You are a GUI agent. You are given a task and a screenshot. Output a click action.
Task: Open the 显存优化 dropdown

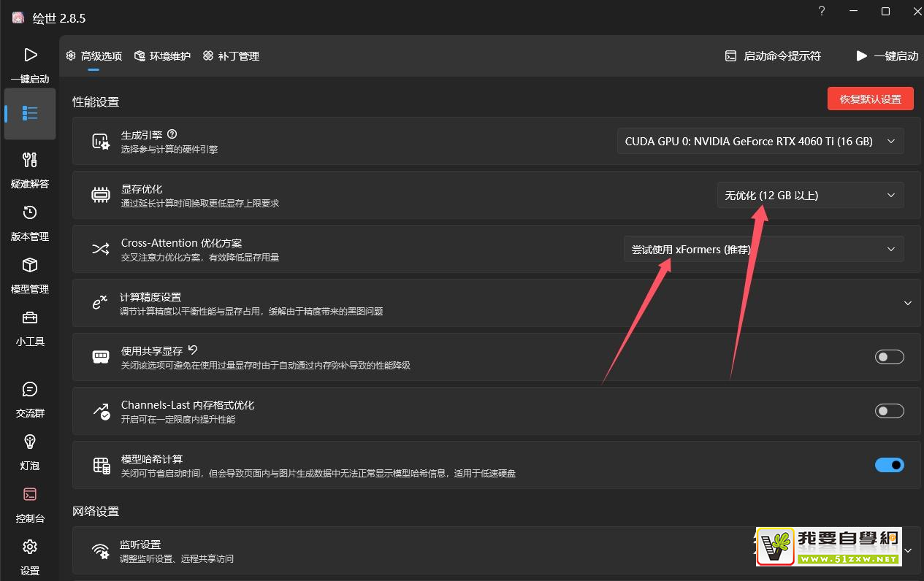pyautogui.click(x=809, y=196)
